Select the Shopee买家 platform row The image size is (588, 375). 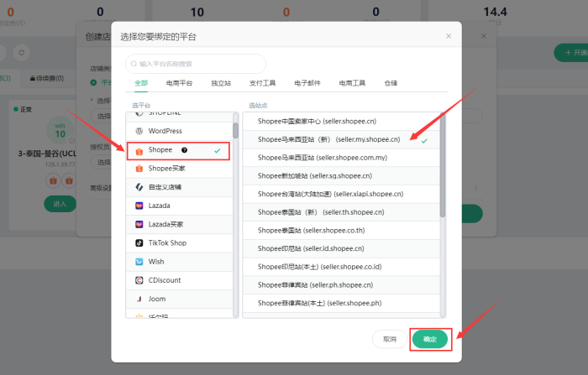point(179,169)
